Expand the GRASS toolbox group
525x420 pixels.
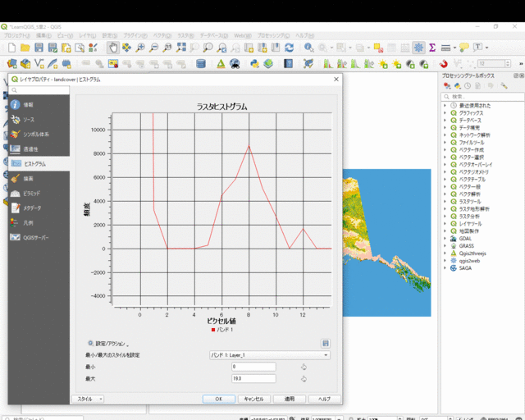(445, 246)
